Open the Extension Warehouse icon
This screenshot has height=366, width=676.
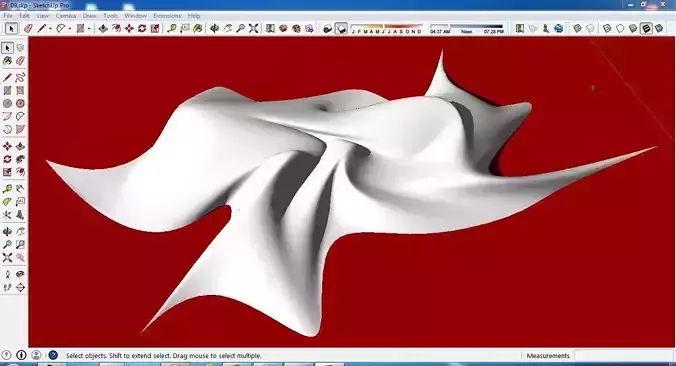coord(296,28)
